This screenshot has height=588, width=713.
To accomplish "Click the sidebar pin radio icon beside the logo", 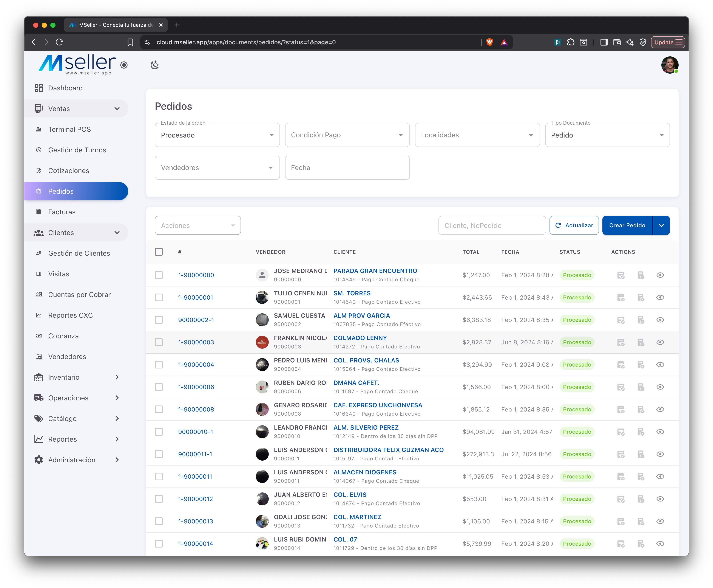I will [x=124, y=65].
